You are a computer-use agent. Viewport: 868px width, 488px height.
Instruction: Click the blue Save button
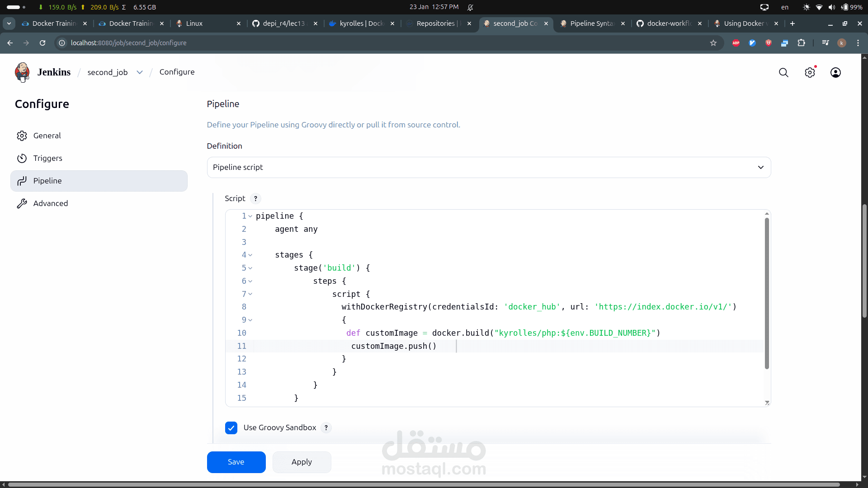coord(236,462)
